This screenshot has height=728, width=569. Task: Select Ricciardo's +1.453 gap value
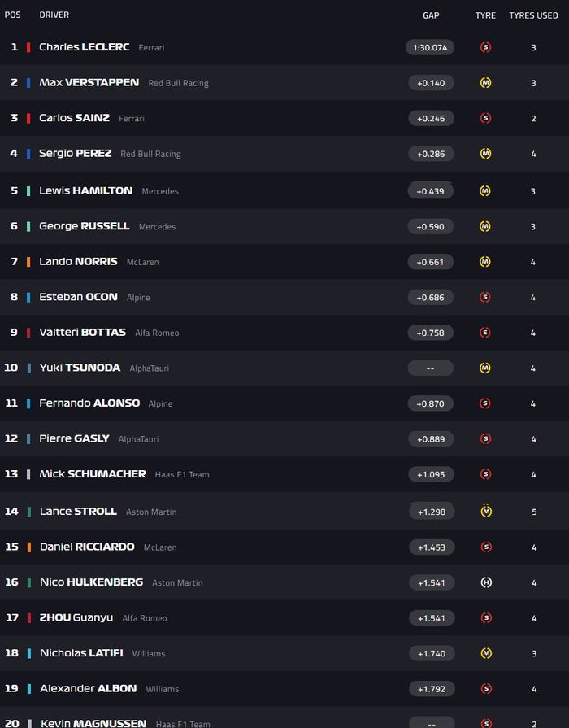coord(430,547)
